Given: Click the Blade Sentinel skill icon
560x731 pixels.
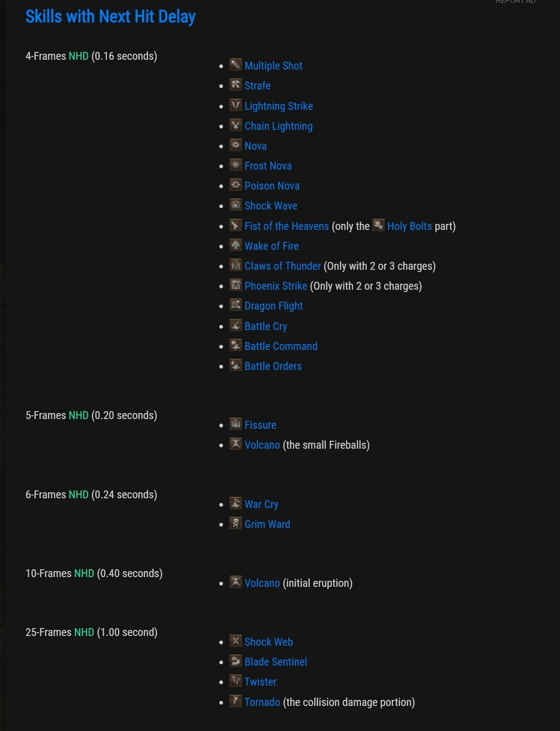Looking at the screenshot, I should pyautogui.click(x=235, y=661).
